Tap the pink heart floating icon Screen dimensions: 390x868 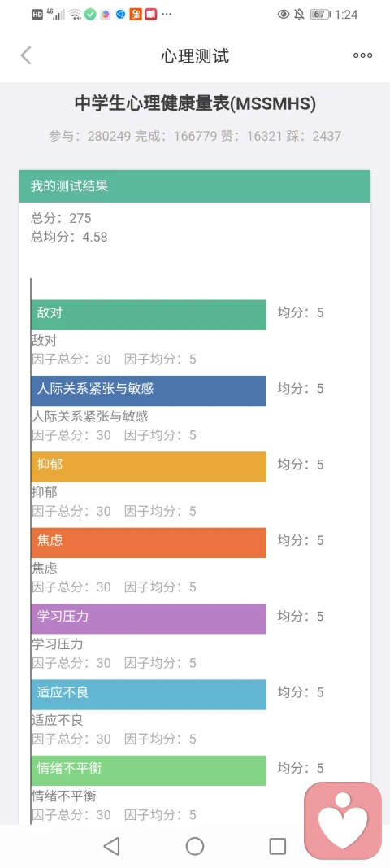(x=343, y=820)
